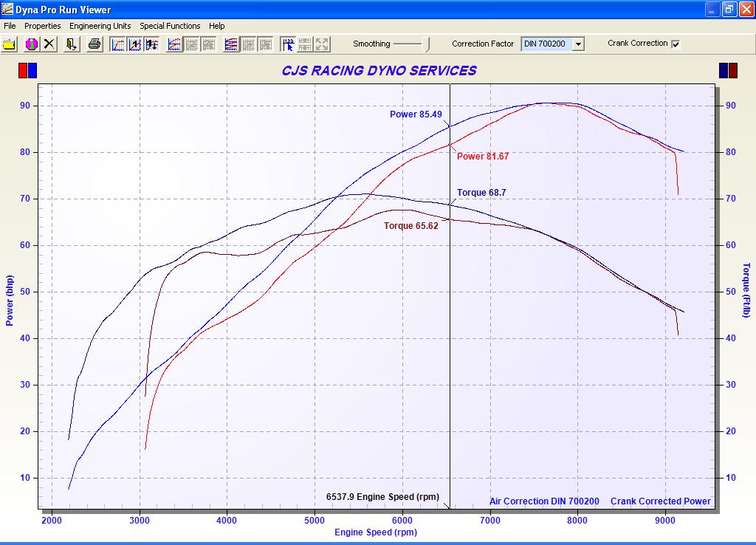Click the exit door icon
The height and width of the screenshot is (545, 756).
72,44
